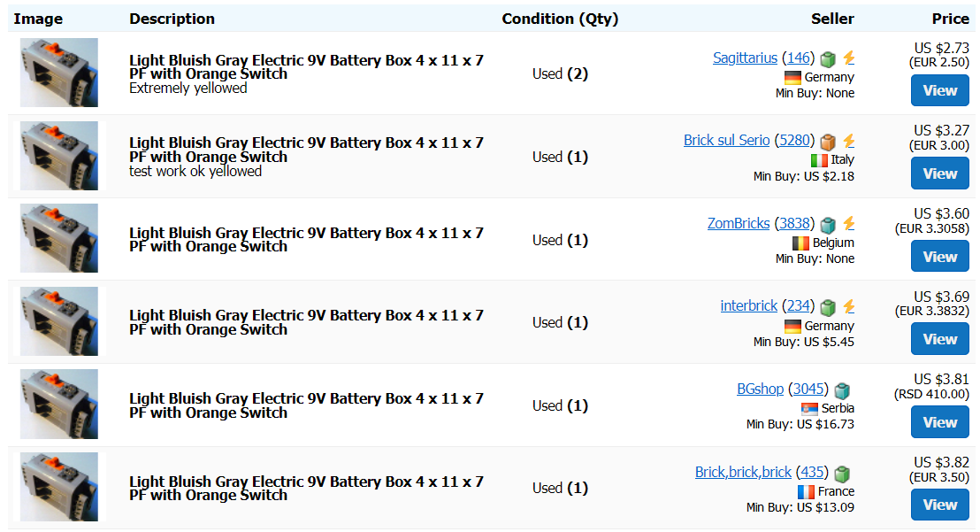Click the Serbia flag icon
The height and width of the screenshot is (532, 980).
809,409
